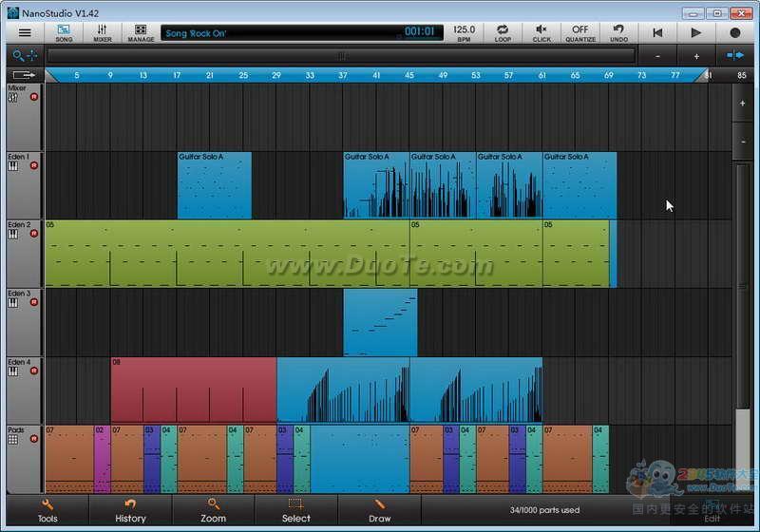
Task: Open the Pads grid icon
Action: (x=13, y=440)
